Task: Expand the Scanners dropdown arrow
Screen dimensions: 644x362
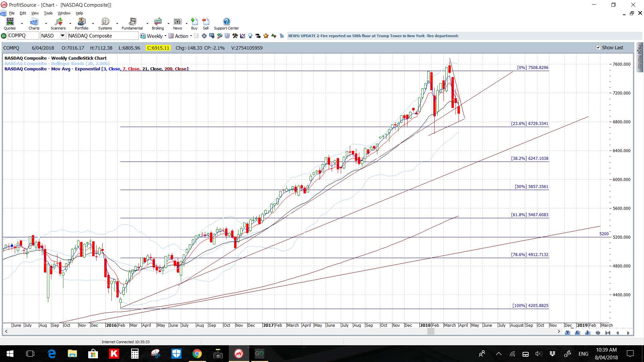Action: (x=70, y=24)
